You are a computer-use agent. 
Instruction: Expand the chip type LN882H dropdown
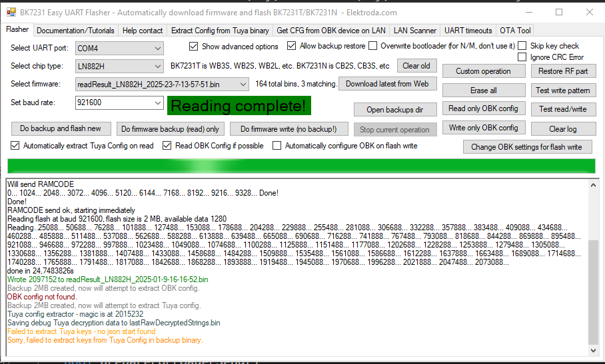coord(157,67)
